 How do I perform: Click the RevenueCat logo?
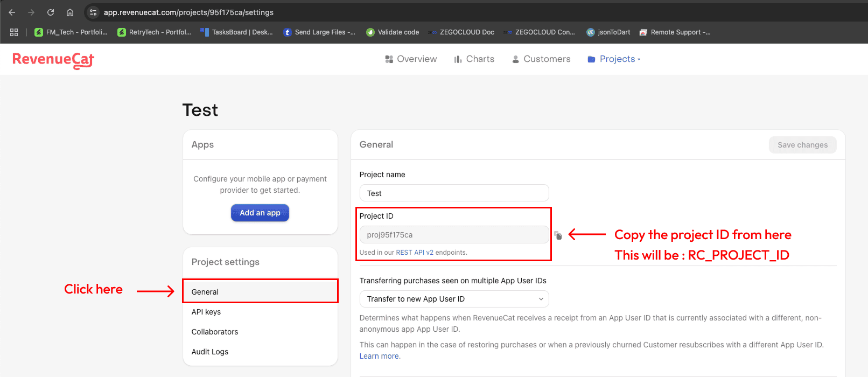click(x=53, y=60)
